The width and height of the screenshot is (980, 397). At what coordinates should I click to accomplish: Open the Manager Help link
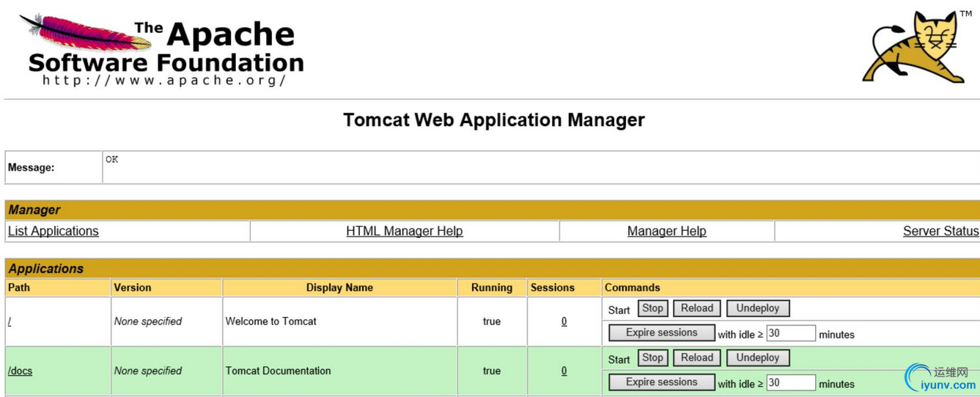[667, 231]
